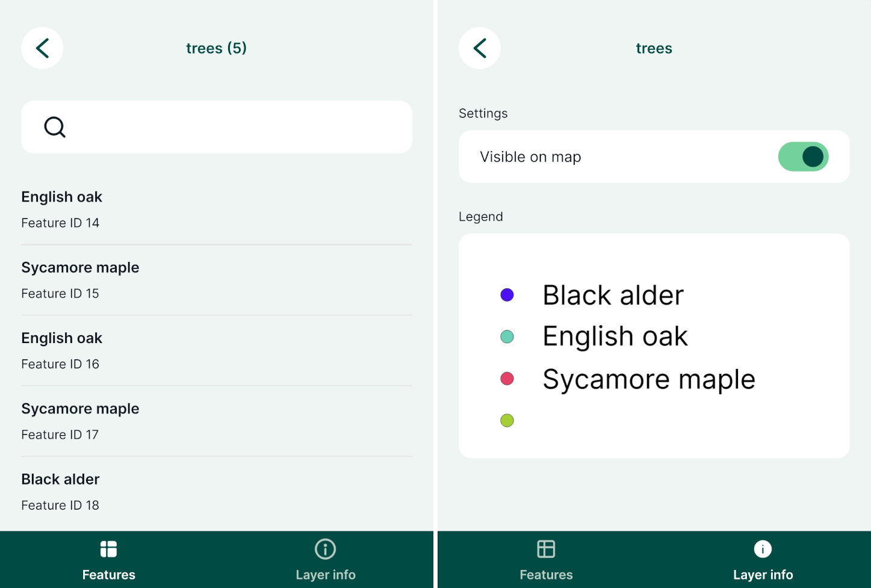Click the blue Black alder legend dot
Image resolution: width=871 pixels, height=588 pixels.
click(x=507, y=295)
